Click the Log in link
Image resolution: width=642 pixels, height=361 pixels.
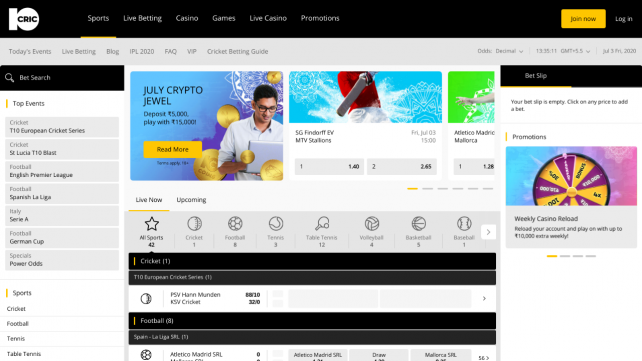[624, 19]
